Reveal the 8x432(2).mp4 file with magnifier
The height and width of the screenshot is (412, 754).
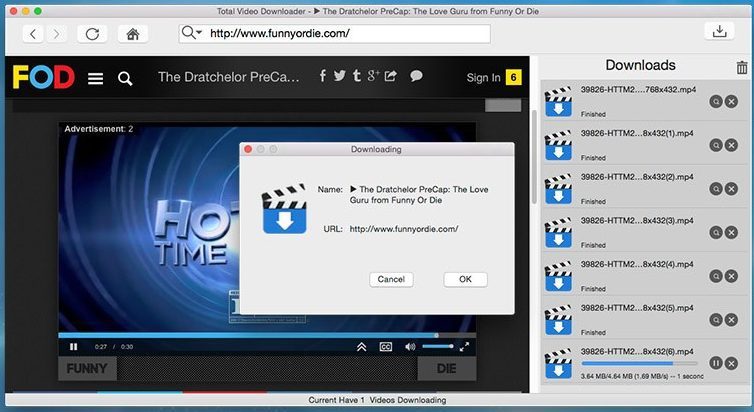pos(716,189)
